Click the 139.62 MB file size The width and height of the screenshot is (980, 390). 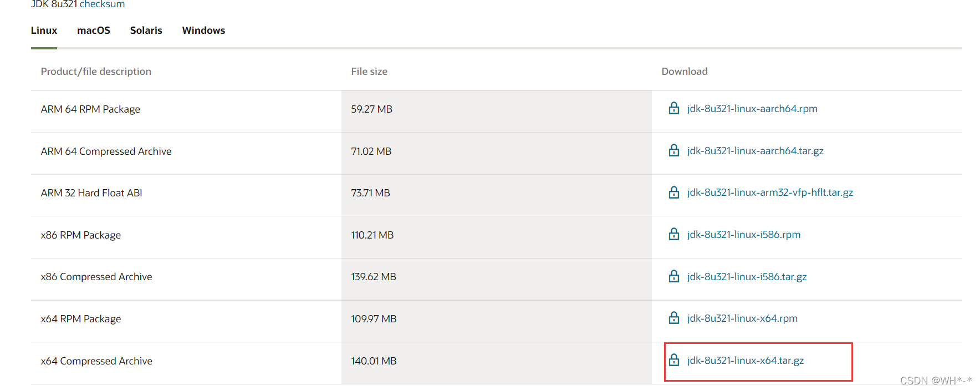pos(374,277)
